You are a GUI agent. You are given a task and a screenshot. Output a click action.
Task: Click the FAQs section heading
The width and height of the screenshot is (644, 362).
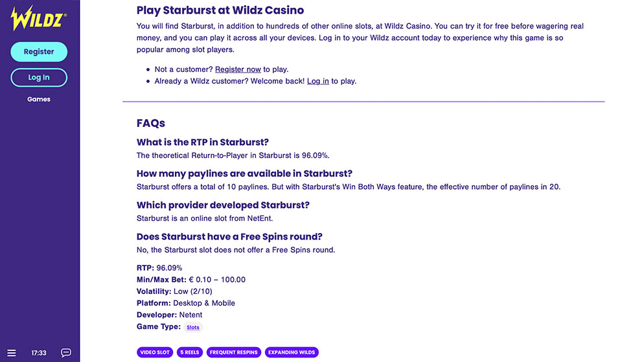[151, 123]
